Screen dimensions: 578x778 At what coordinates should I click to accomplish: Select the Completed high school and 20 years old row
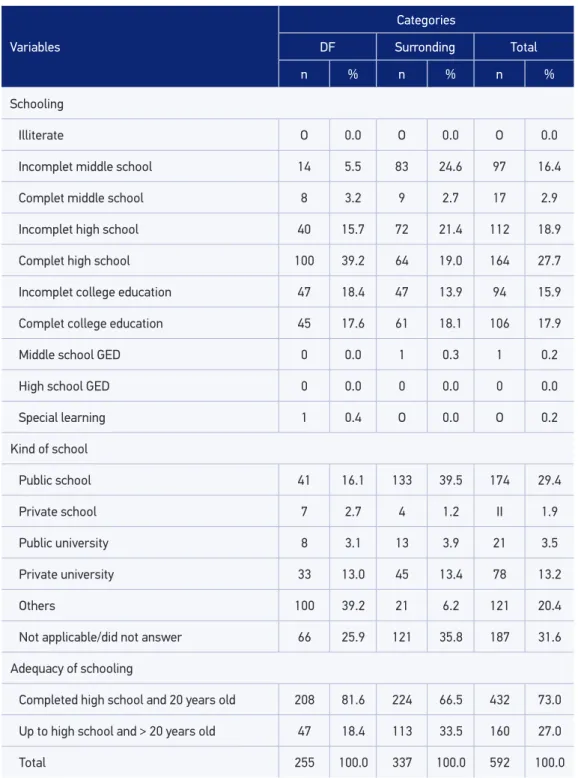pyautogui.click(x=288, y=700)
